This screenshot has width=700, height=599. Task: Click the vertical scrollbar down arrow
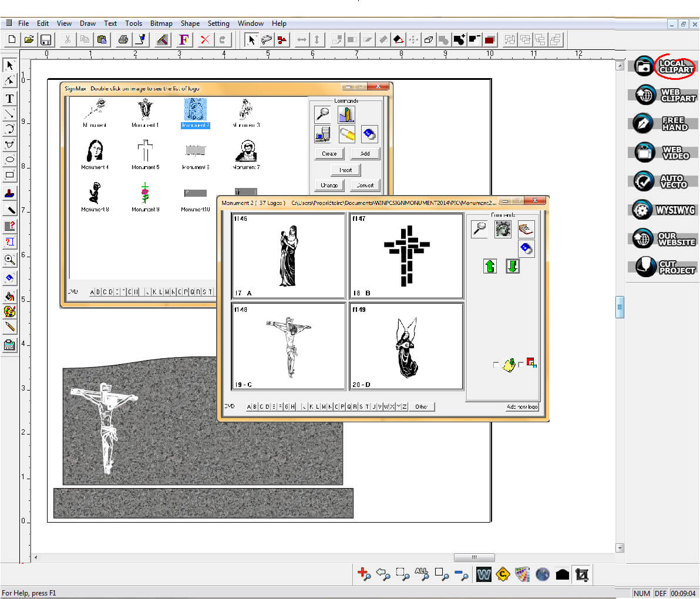pos(620,548)
